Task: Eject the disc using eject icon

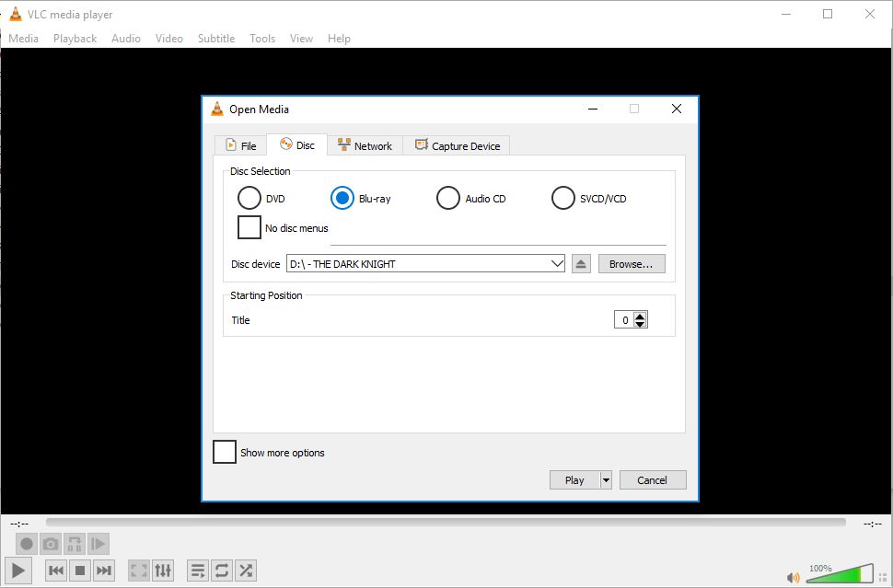Action: pos(581,264)
